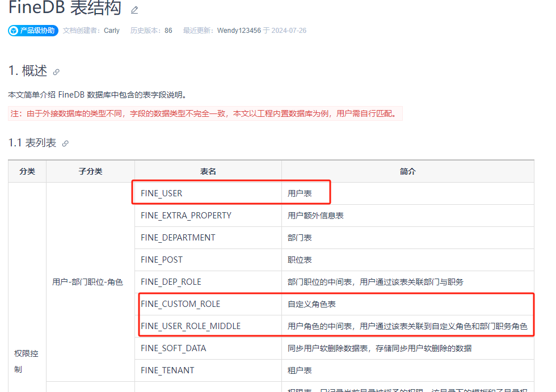
Task: Select the FINE_EXTRA_PROPERTY table name cell
Action: coord(208,216)
